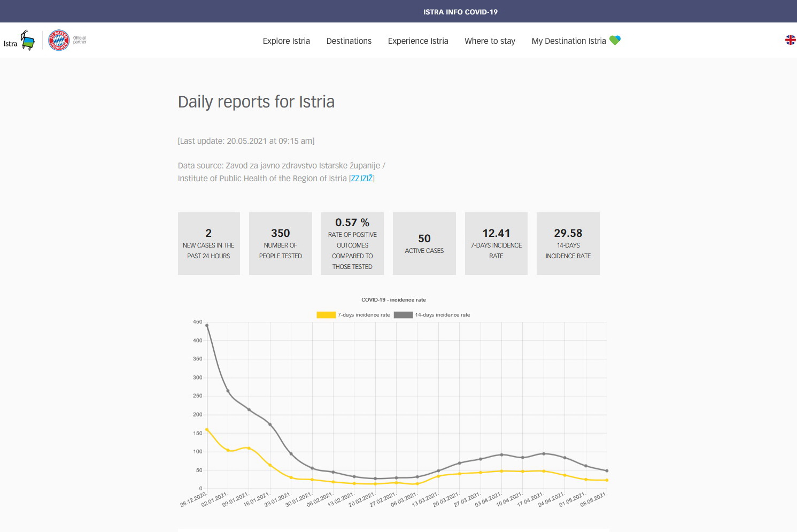
Task: Follow the ZZJZIŽ data source link
Action: 362,179
